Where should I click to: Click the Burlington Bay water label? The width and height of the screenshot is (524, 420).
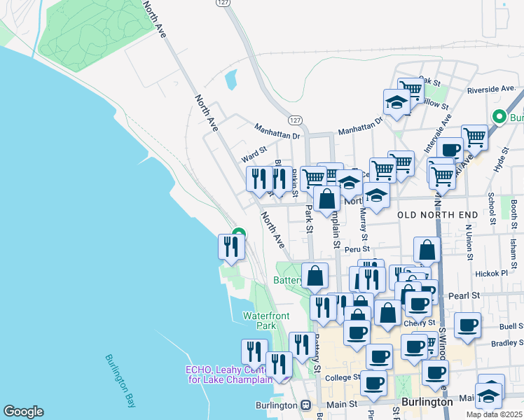[x=120, y=381]
